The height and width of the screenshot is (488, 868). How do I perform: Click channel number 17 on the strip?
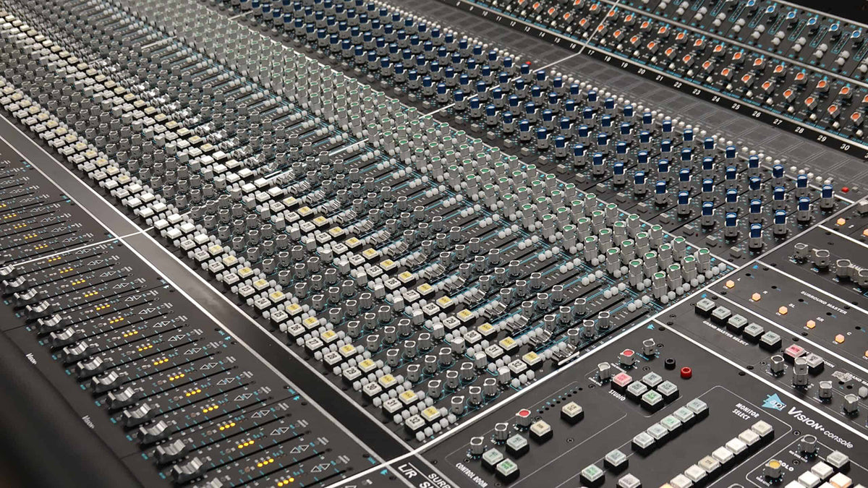tap(591, 52)
